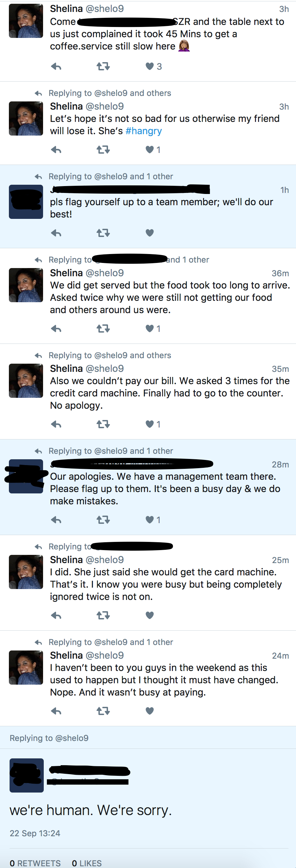The width and height of the screenshot is (296, 868).
Task: Open Shelina's name on the 24m tweet
Action: 66,656
